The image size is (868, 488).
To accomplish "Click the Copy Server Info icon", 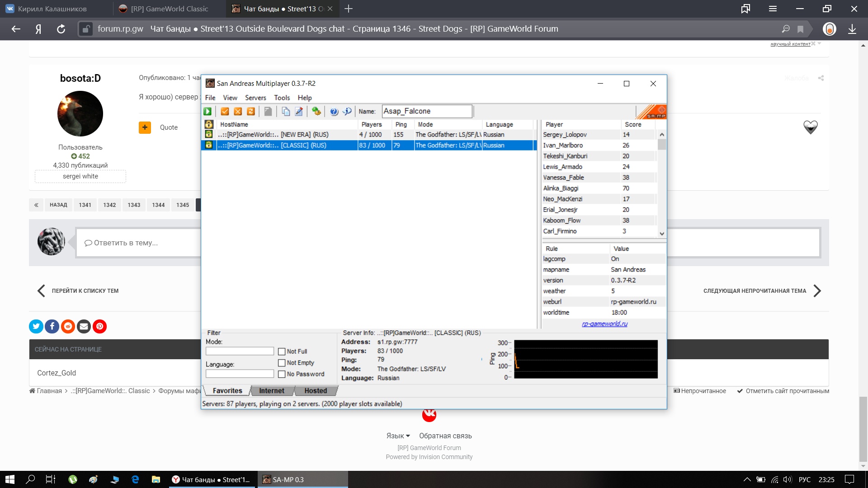I will click(286, 111).
